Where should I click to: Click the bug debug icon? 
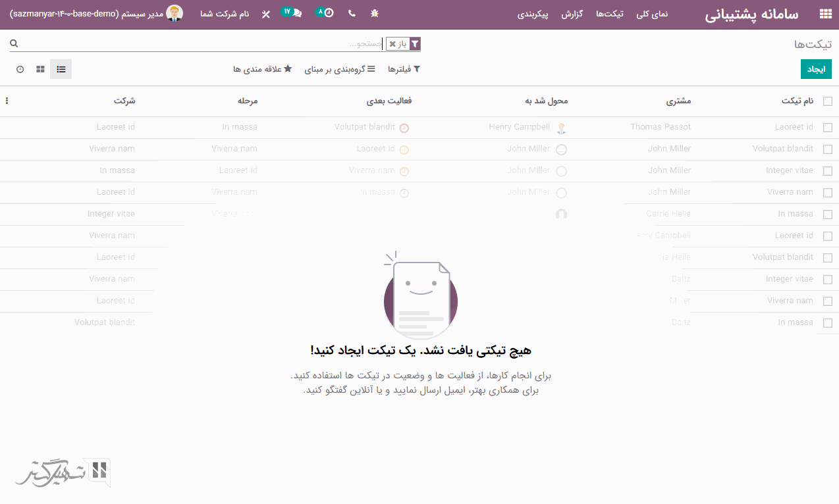click(x=375, y=13)
